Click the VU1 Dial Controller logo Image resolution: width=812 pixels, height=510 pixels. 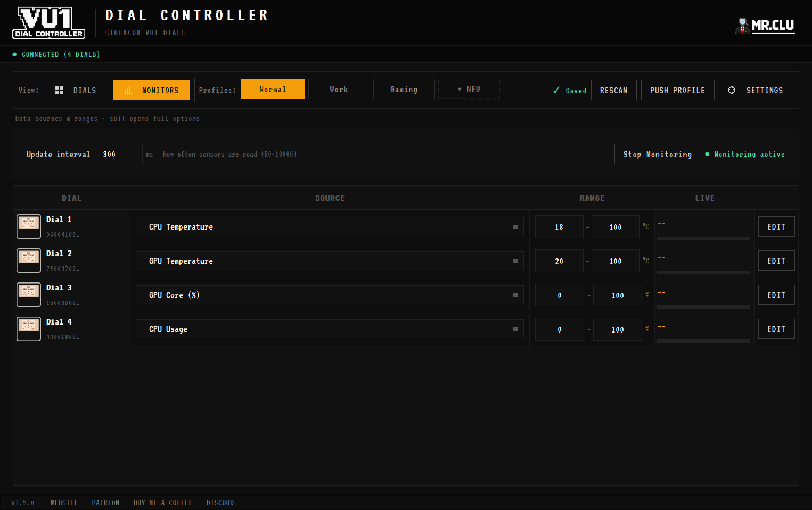(48, 23)
